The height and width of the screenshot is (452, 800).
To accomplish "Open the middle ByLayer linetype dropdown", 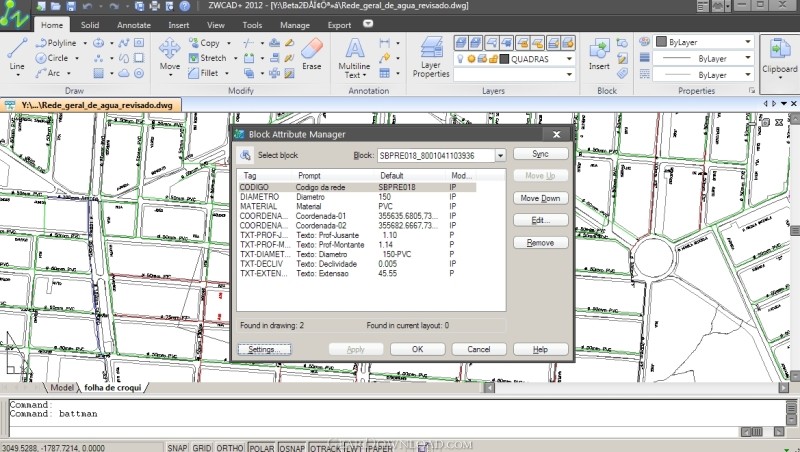I will click(748, 58).
